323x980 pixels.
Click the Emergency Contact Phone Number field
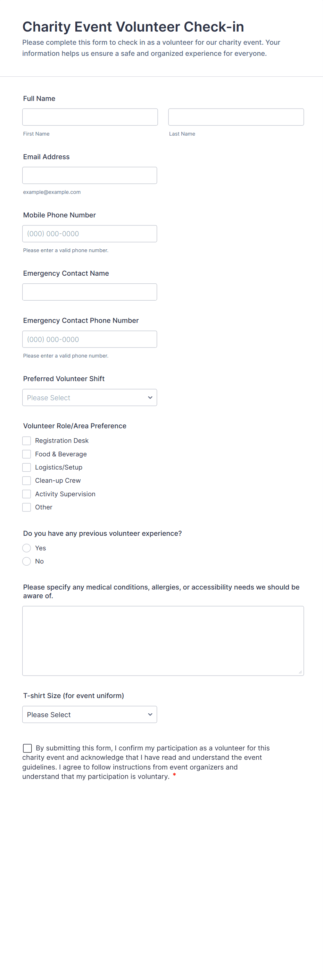[90, 339]
